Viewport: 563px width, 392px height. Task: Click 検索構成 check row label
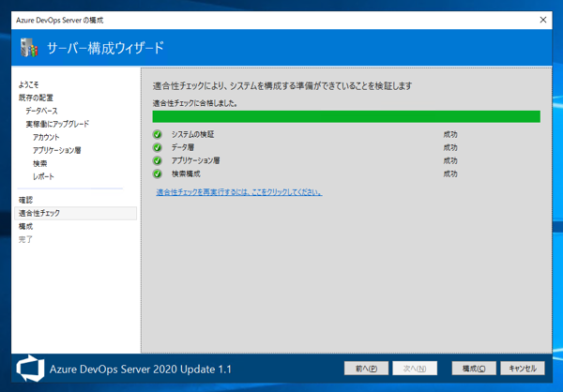coord(186,174)
